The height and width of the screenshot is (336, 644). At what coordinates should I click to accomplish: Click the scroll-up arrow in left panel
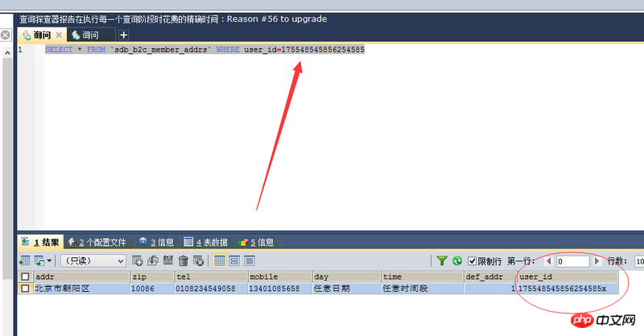pos(7,53)
